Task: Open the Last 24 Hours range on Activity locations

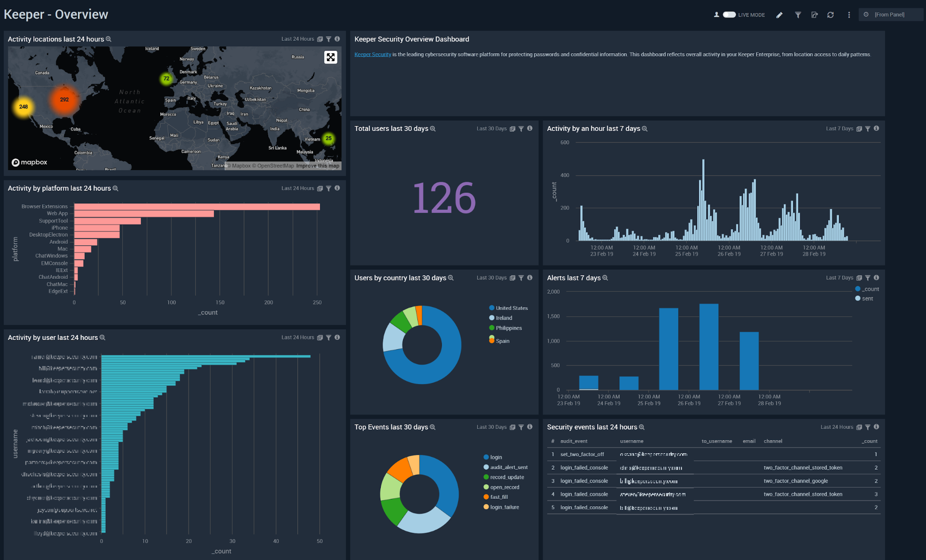Action: click(x=298, y=39)
